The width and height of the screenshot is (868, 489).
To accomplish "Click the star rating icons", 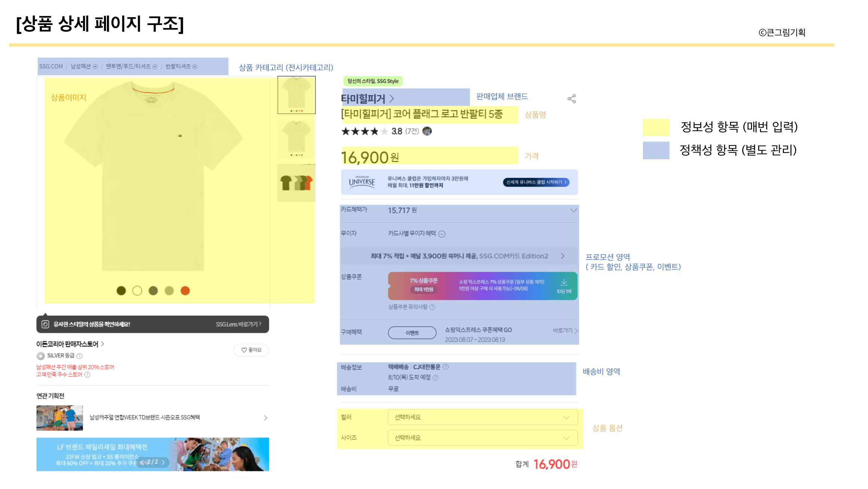I will [364, 131].
